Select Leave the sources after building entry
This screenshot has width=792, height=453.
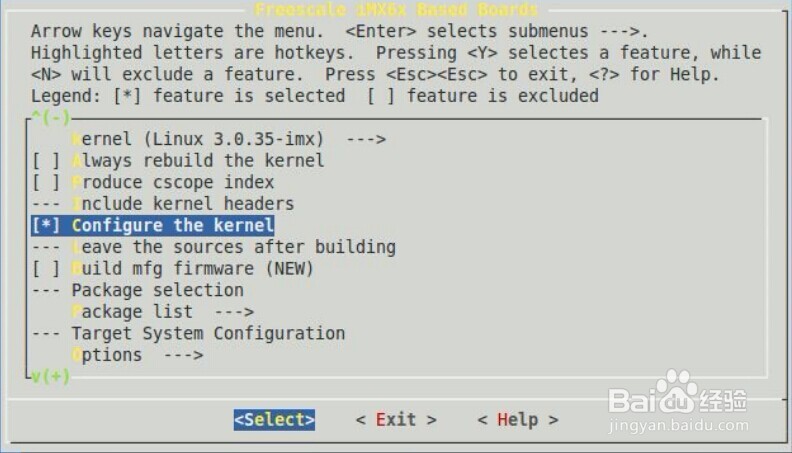click(233, 247)
